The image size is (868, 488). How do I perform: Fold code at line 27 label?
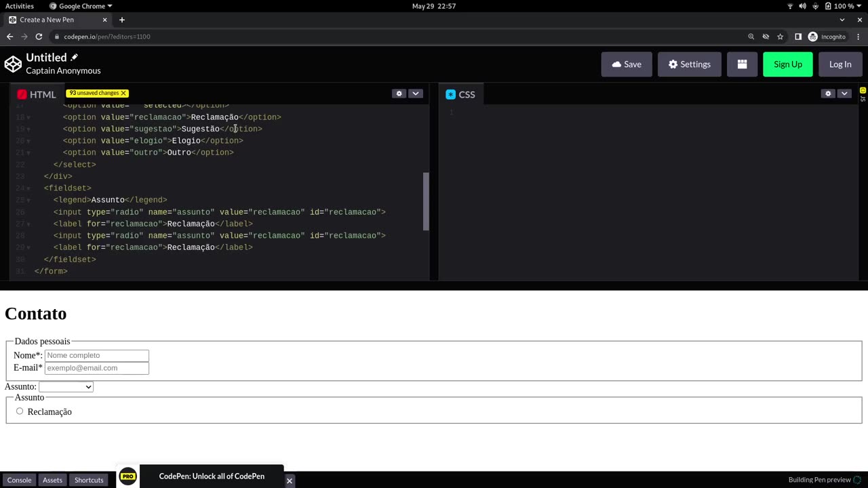28,224
